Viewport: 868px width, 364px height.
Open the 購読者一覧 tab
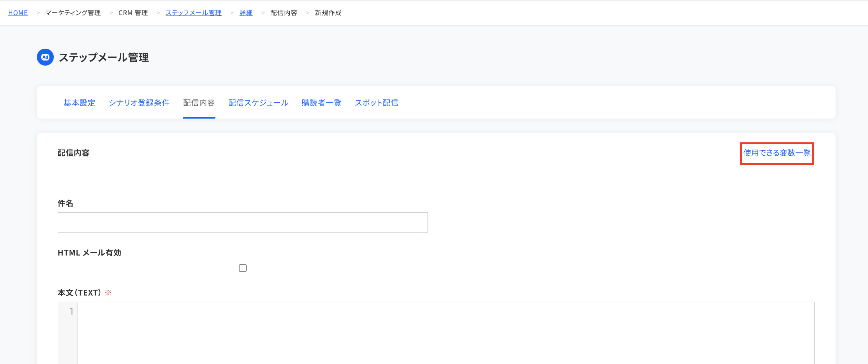(x=321, y=103)
